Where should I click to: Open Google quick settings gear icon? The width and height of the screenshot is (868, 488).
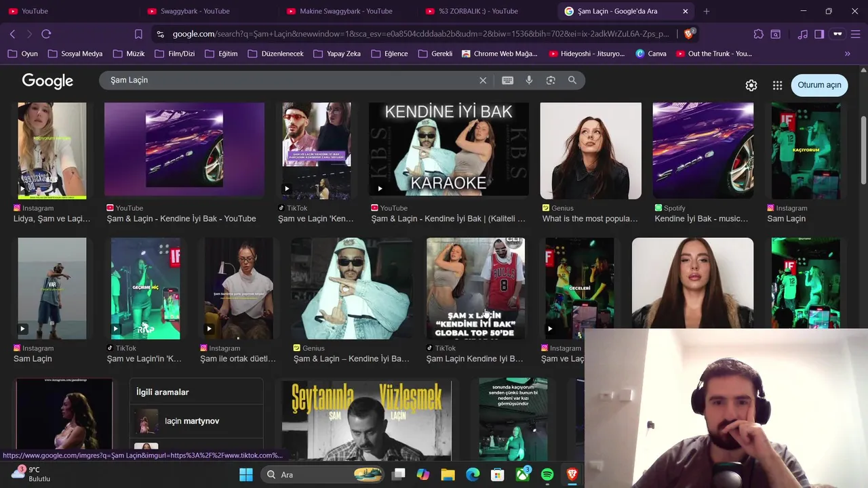coord(751,85)
